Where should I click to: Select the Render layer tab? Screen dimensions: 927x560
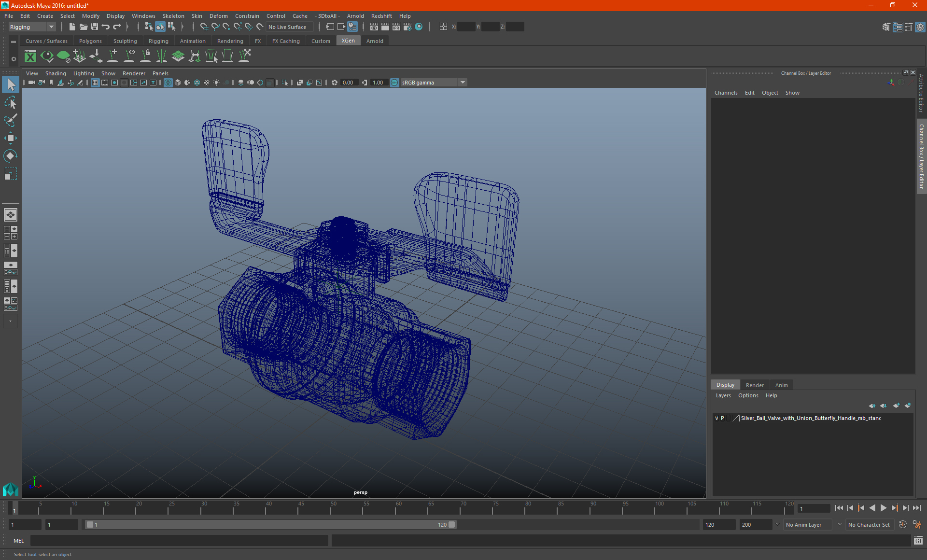pyautogui.click(x=755, y=385)
